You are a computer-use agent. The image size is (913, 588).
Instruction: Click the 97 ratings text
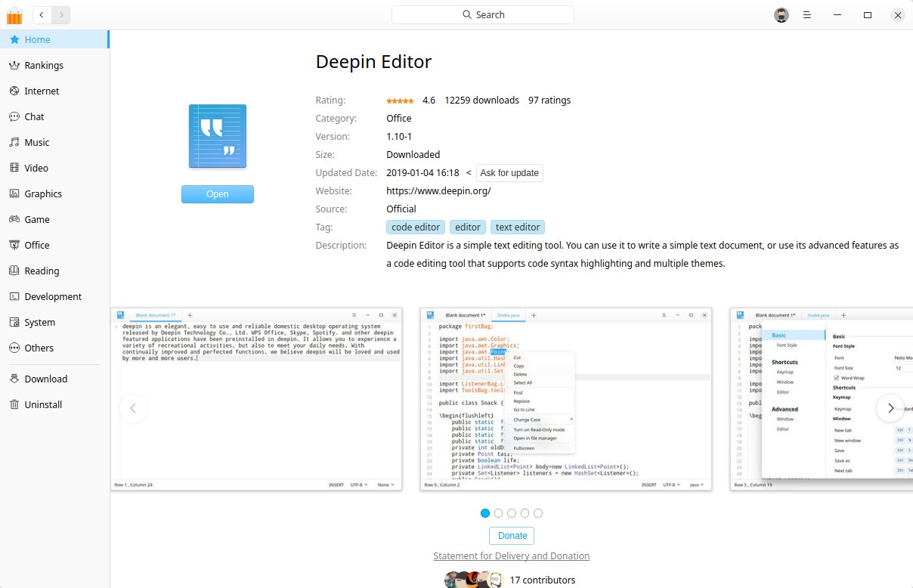pos(549,100)
